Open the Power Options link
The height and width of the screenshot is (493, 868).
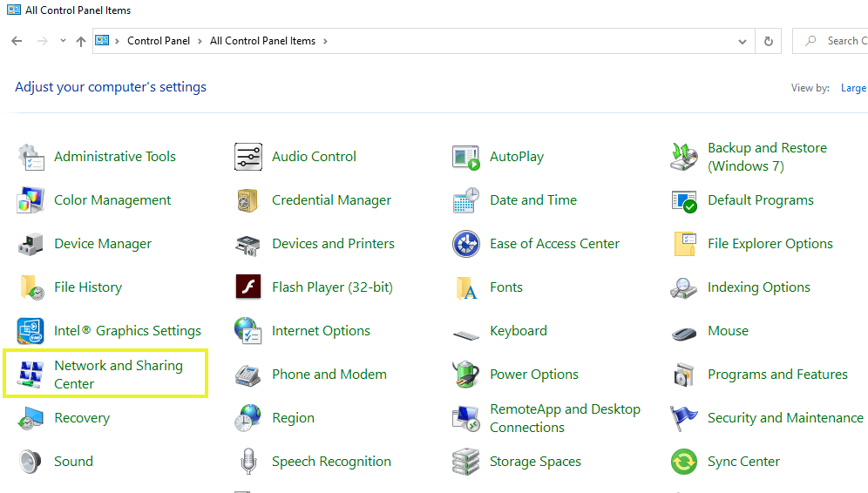coord(534,375)
